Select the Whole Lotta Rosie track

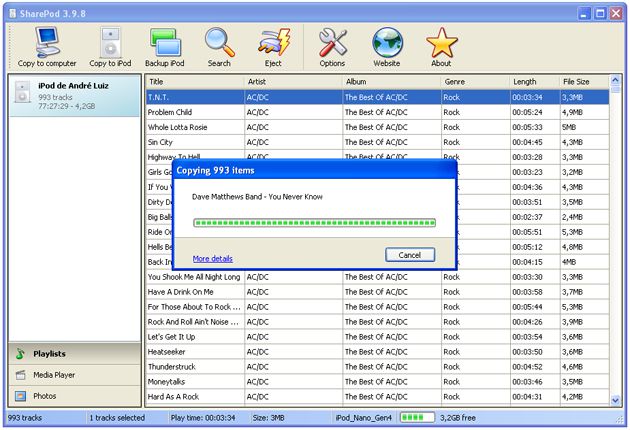click(377, 127)
